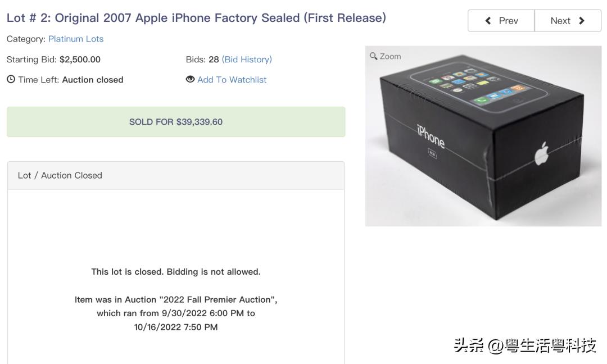Select the Lot / Auction Closed header tab
Screen dimensions: 607x364
pos(56,175)
